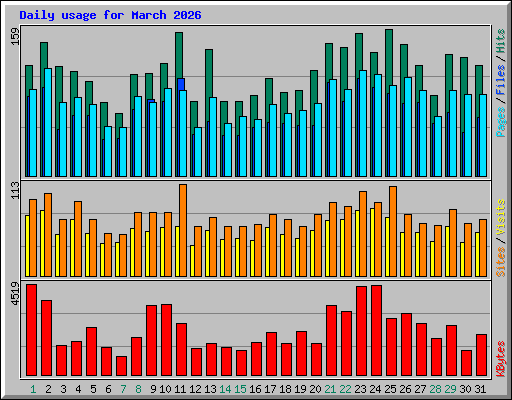Image resolution: width=512 pixels, height=400 pixels.
Task: Click the 4519 KBytes axis value
Action: coord(15,293)
